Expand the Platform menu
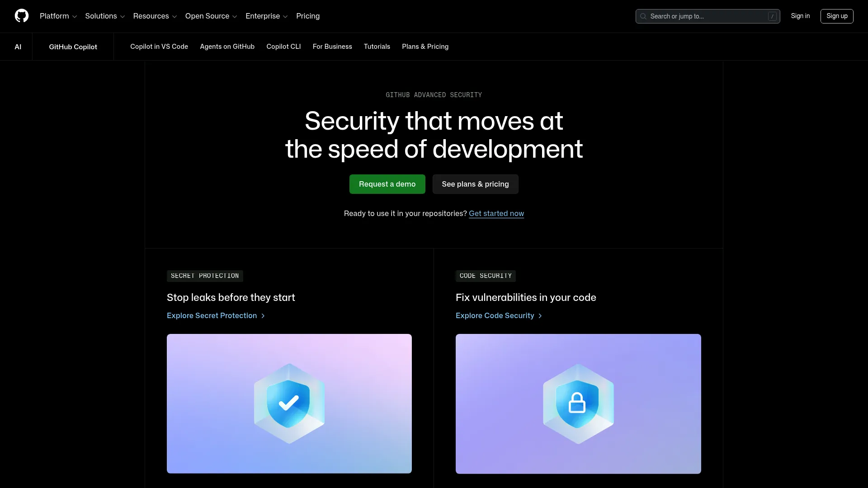 coord(58,16)
